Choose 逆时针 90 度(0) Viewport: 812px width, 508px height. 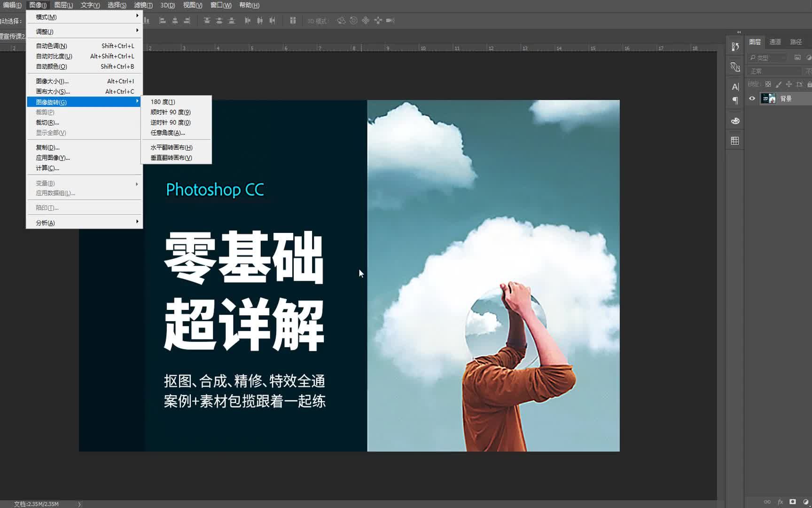pyautogui.click(x=176, y=122)
